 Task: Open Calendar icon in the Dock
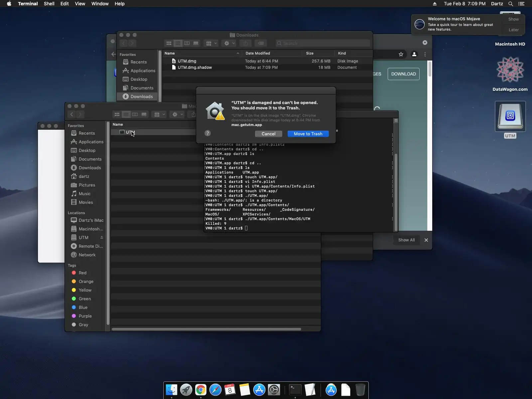pyautogui.click(x=230, y=390)
